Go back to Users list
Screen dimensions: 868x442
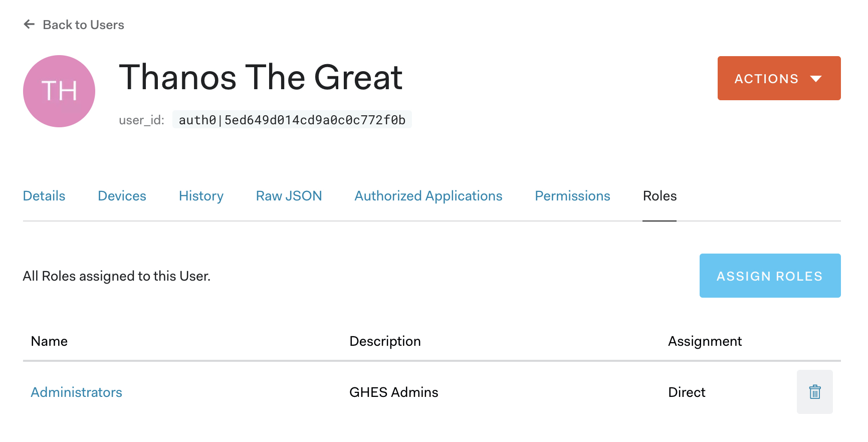[x=83, y=25]
